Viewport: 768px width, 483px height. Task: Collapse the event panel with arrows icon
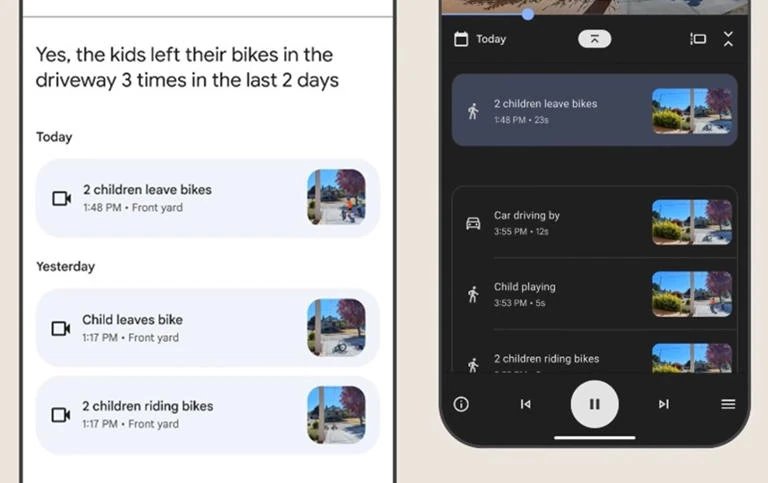[x=728, y=39]
